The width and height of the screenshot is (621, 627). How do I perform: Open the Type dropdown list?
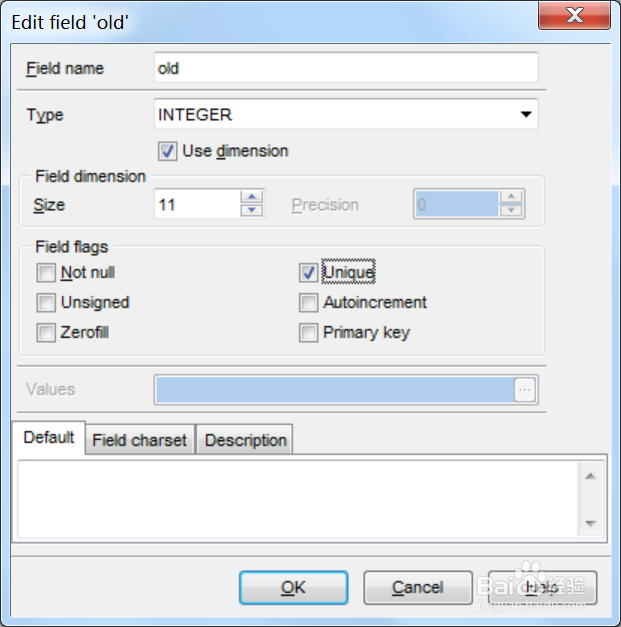tap(526, 115)
